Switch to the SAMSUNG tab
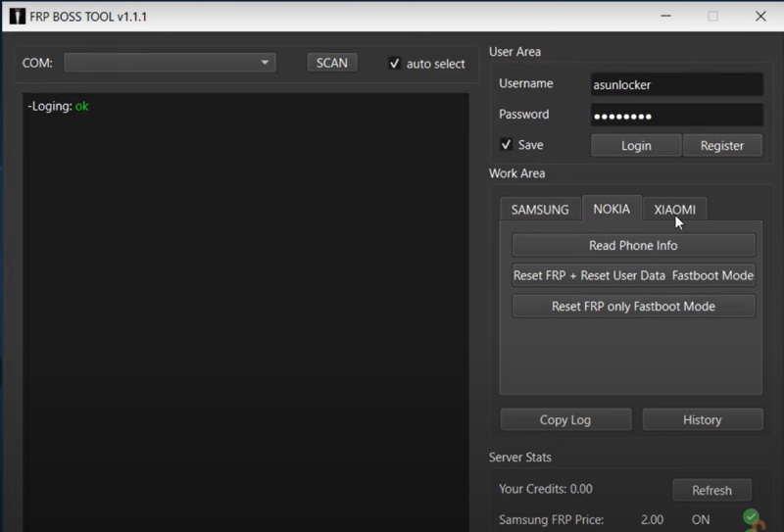 tap(540, 210)
